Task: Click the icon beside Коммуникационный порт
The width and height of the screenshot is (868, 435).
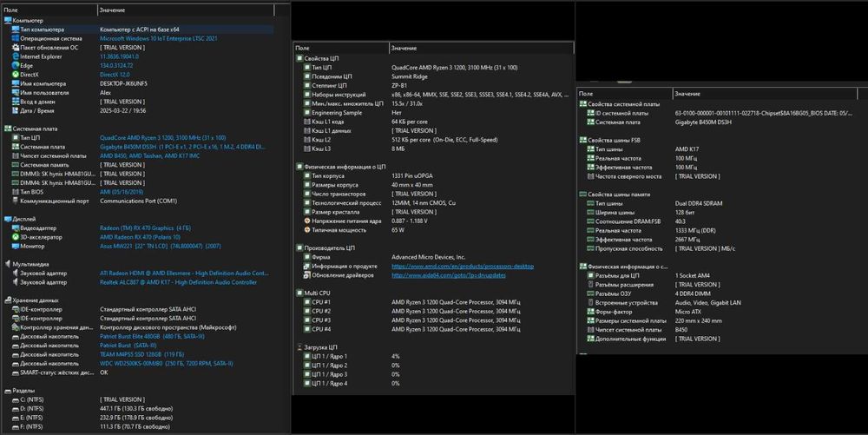Action: (16, 201)
